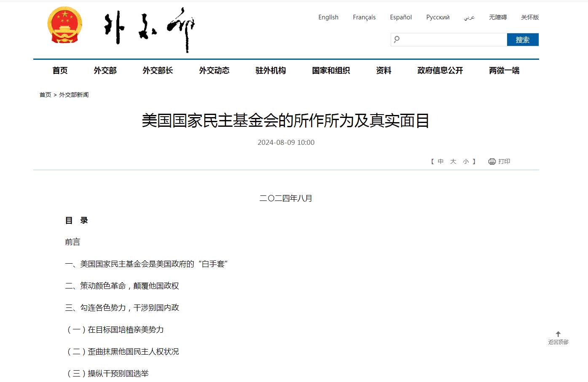Image resolution: width=588 pixels, height=382 pixels.
Task: Open the 关怀版 care version link
Action: click(x=530, y=17)
